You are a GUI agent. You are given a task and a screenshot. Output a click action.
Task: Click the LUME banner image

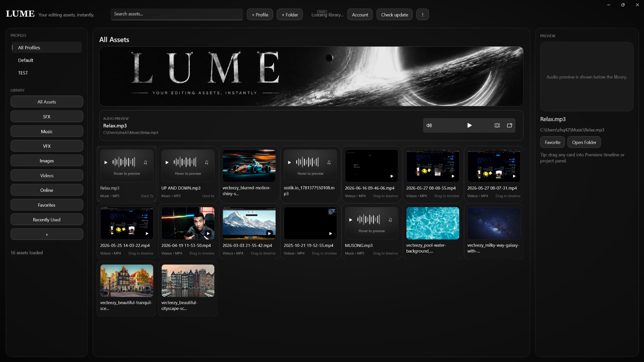click(311, 76)
